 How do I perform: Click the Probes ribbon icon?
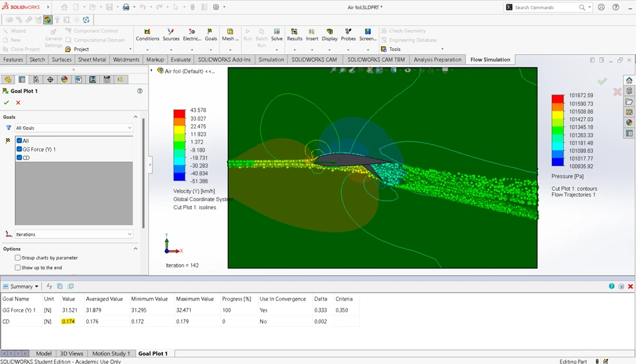click(x=348, y=34)
